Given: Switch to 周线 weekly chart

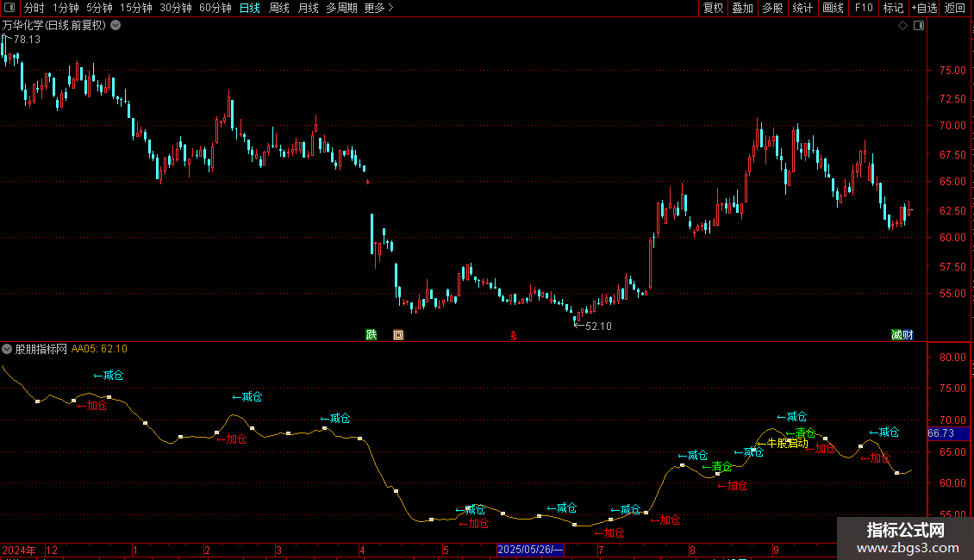Looking at the screenshot, I should 279,8.
